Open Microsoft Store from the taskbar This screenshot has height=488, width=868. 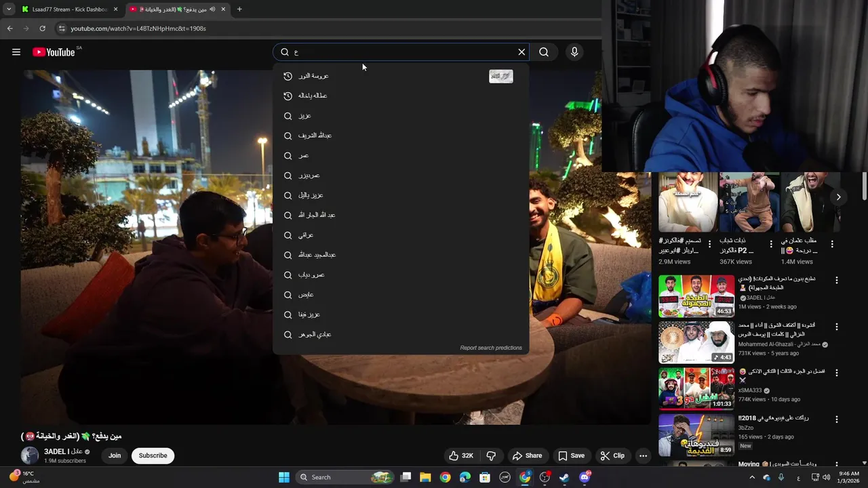(485, 477)
